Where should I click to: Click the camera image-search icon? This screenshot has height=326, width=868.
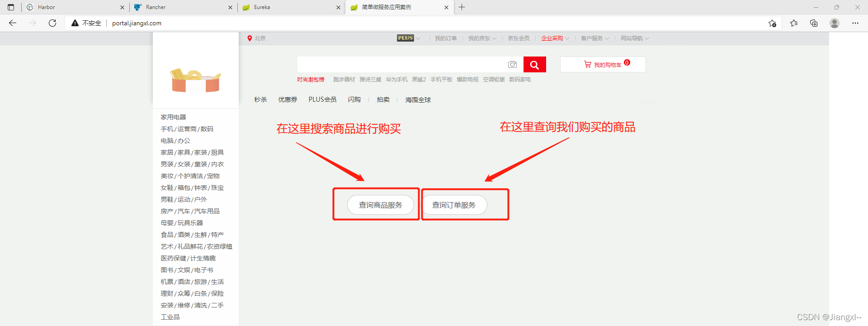[x=512, y=65]
